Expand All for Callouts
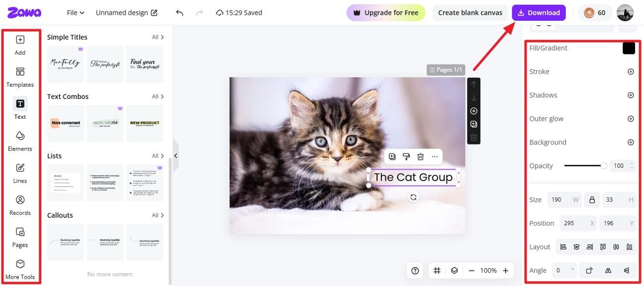644x286 pixels. click(x=158, y=215)
